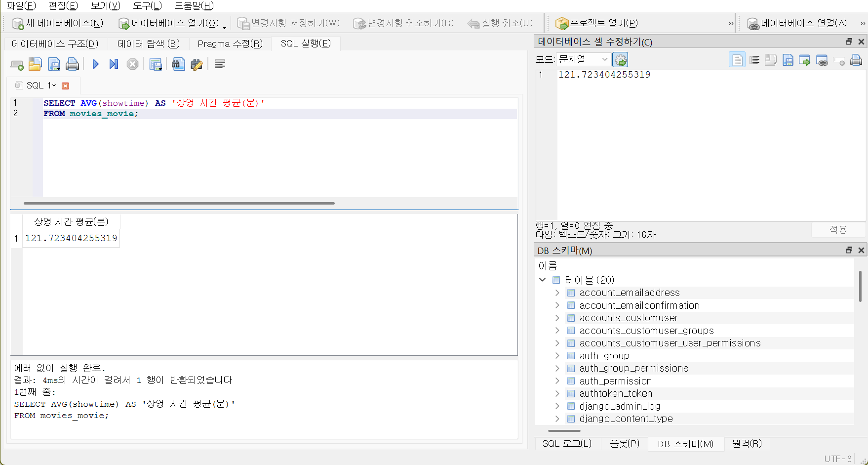Image resolution: width=868 pixels, height=465 pixels.
Task: Switch to SQL 로그 bottom tab
Action: point(567,444)
